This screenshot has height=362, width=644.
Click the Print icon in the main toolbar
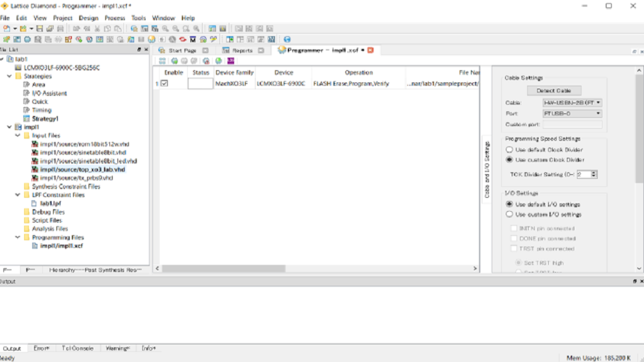pyautogui.click(x=60, y=29)
